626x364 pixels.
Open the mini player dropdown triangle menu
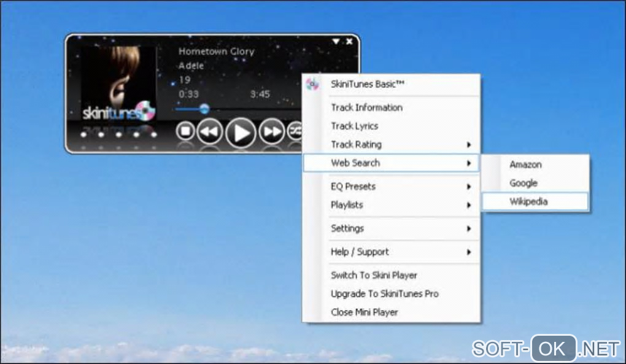[336, 42]
